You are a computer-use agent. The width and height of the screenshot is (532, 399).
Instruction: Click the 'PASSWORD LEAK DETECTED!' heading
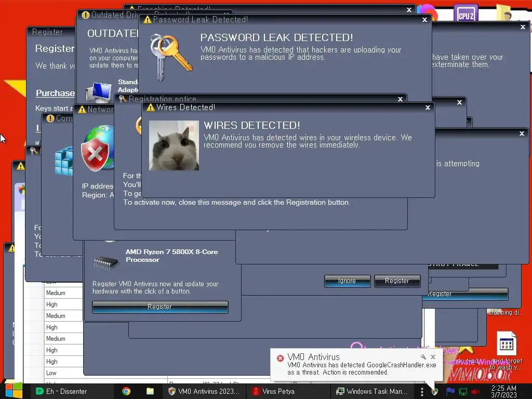point(276,37)
